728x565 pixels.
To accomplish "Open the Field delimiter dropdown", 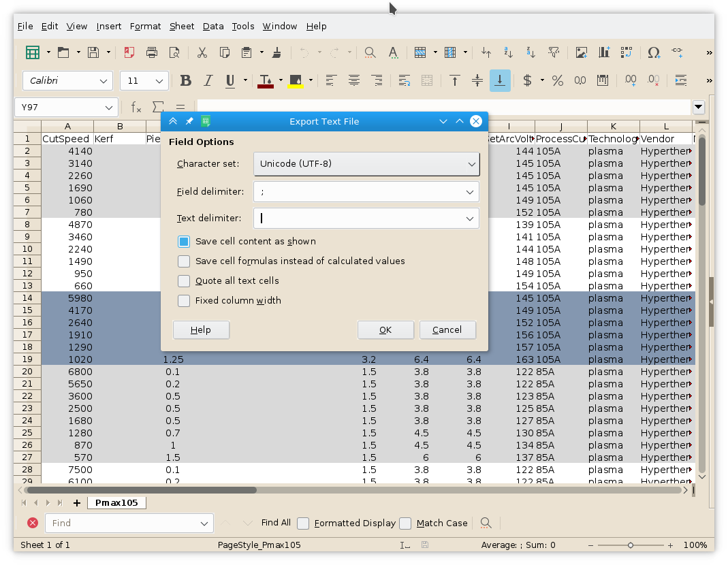I will (x=469, y=192).
